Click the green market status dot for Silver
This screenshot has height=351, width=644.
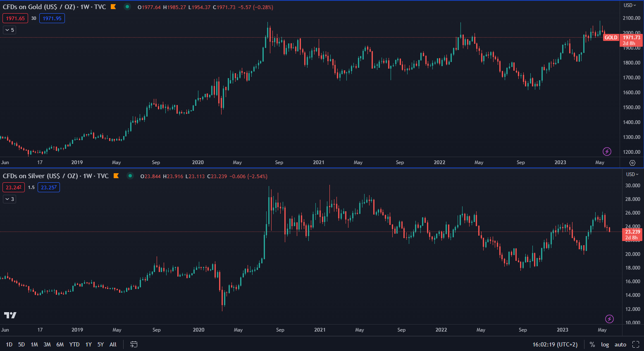tap(130, 176)
